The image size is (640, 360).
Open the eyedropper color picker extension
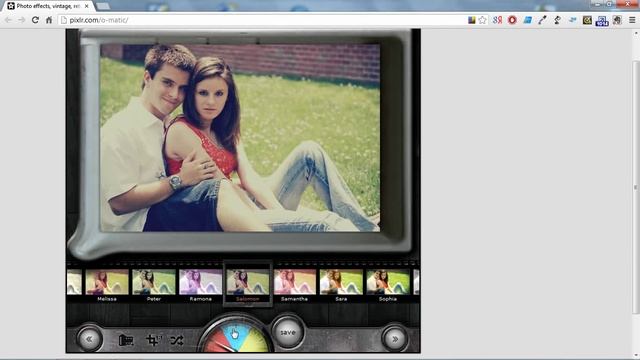(542, 20)
